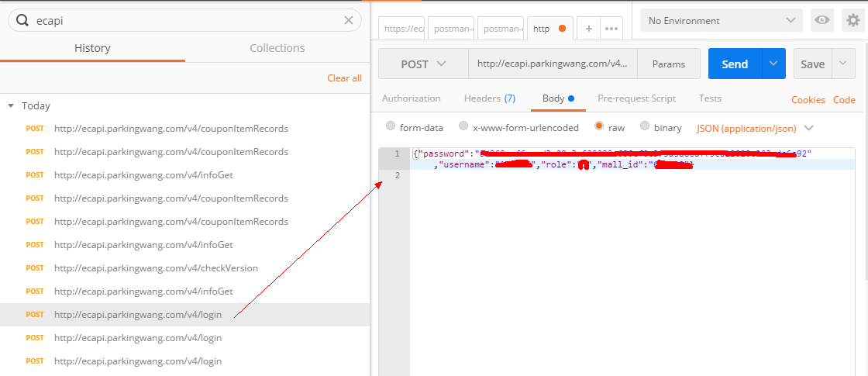Switch to the History tab

point(92,48)
